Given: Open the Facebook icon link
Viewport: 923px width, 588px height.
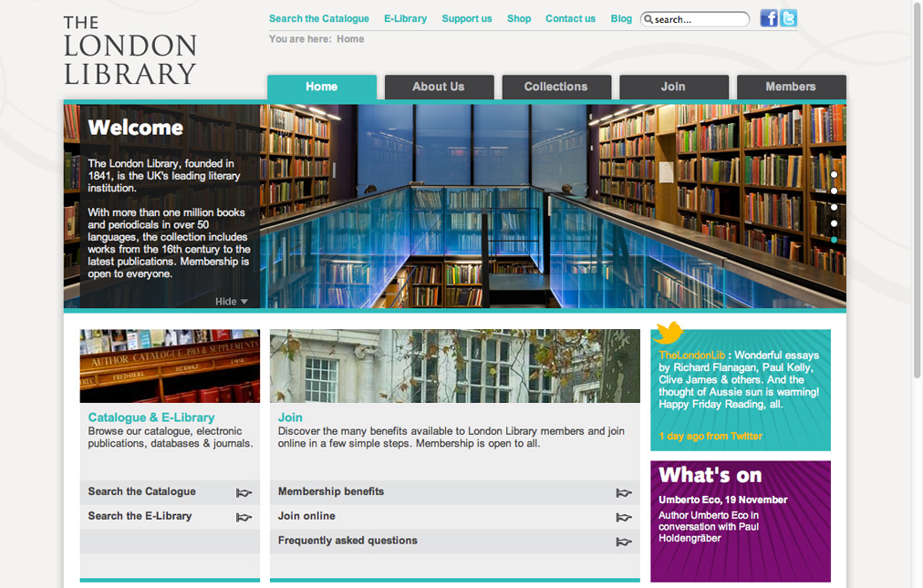Looking at the screenshot, I should coord(768,18).
